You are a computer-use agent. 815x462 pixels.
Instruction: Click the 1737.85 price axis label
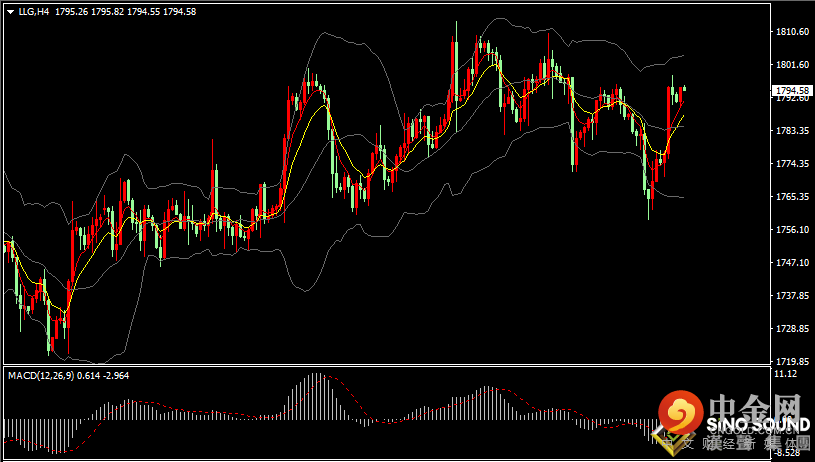pyautogui.click(x=792, y=296)
